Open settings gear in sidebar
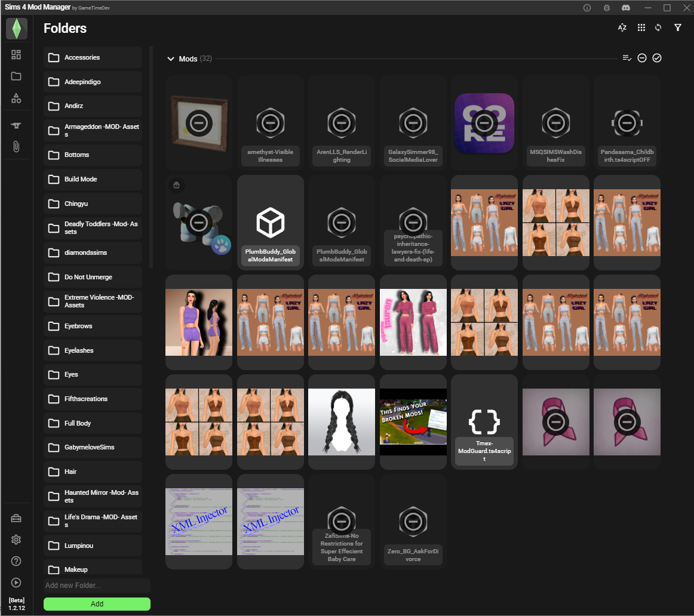The image size is (694, 616). 16,540
